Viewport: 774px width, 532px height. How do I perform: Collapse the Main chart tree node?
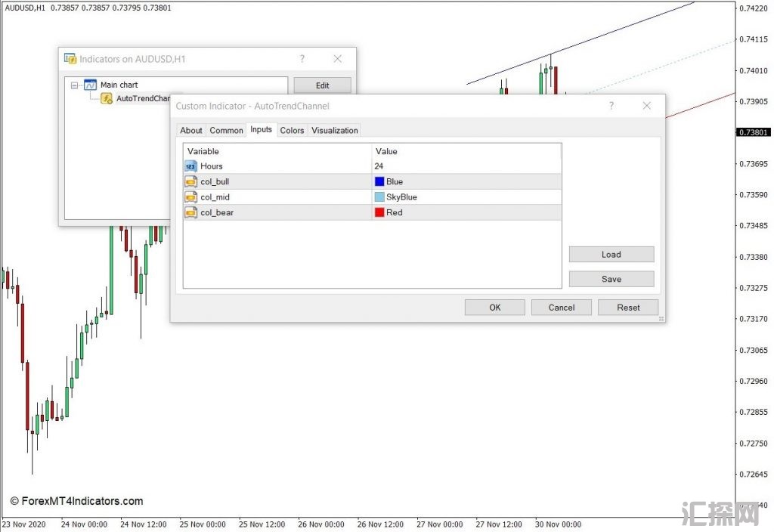[74, 85]
